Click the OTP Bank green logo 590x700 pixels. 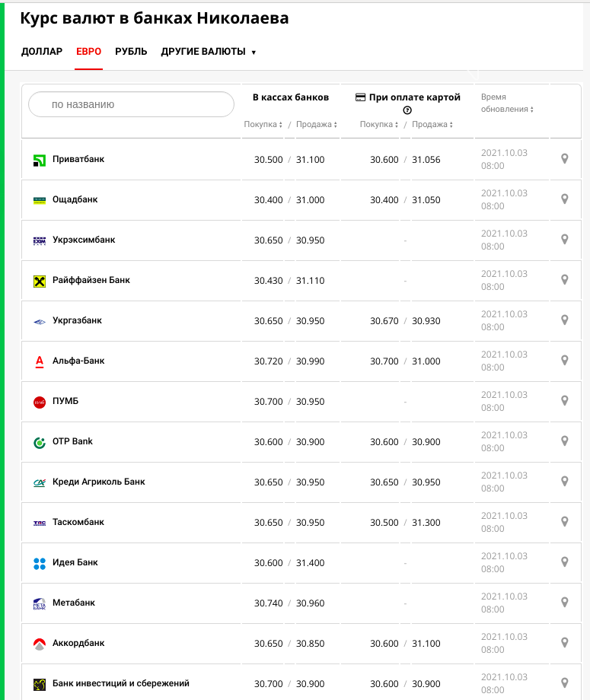40,442
